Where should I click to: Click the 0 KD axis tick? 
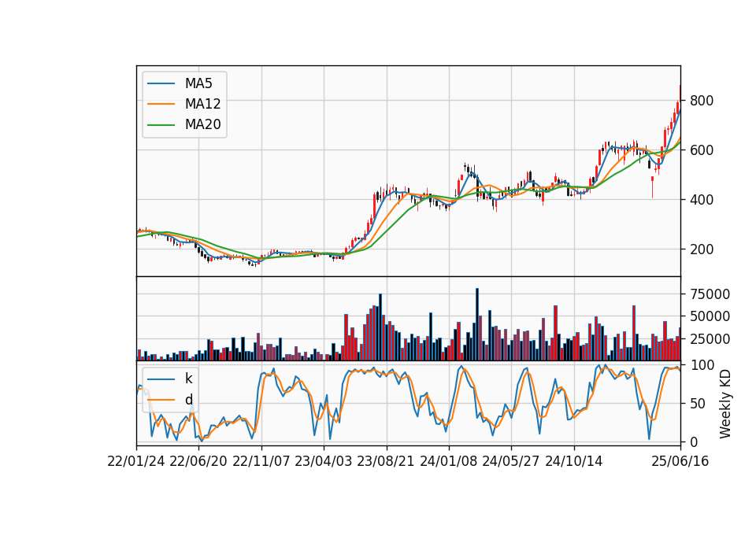[x=695, y=441]
